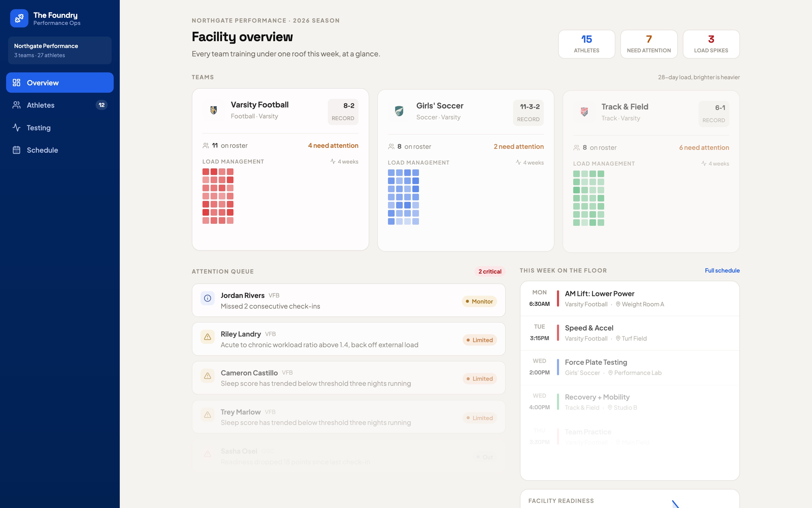
Task: Click the Athletes badge showing 12
Action: pyautogui.click(x=102, y=105)
